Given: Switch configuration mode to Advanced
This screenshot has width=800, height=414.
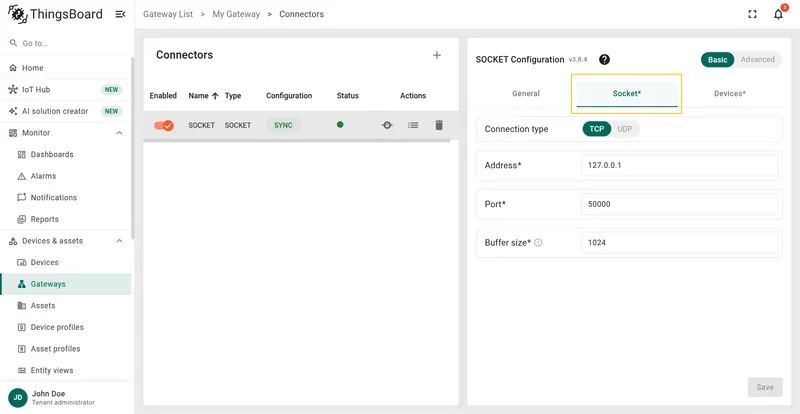Looking at the screenshot, I should pyautogui.click(x=758, y=60).
